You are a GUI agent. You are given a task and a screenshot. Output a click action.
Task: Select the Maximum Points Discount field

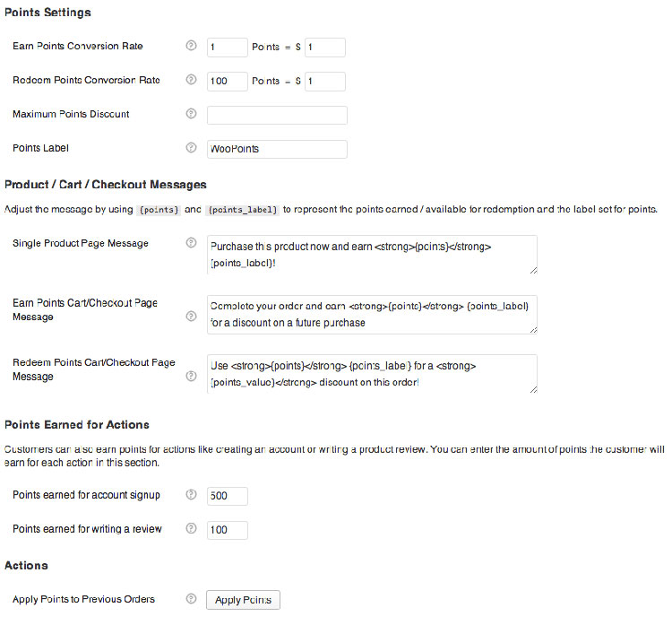click(x=277, y=115)
